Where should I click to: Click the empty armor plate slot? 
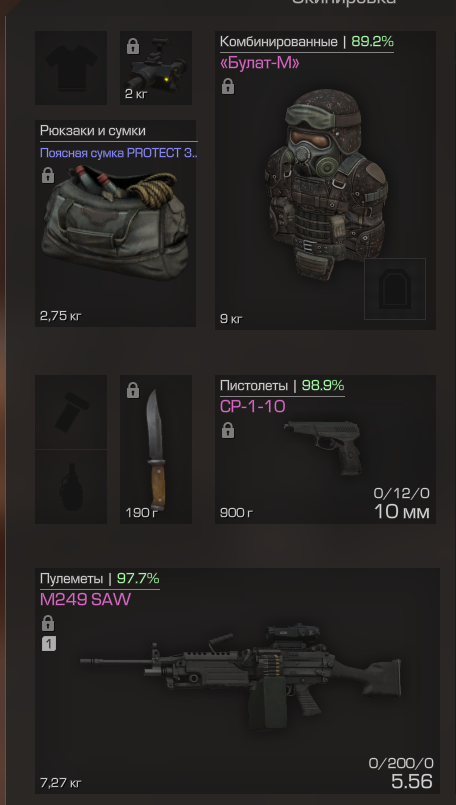[x=395, y=289]
